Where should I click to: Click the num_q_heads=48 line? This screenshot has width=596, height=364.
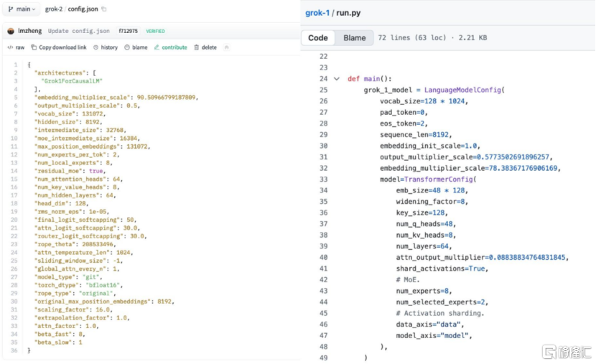click(x=426, y=224)
